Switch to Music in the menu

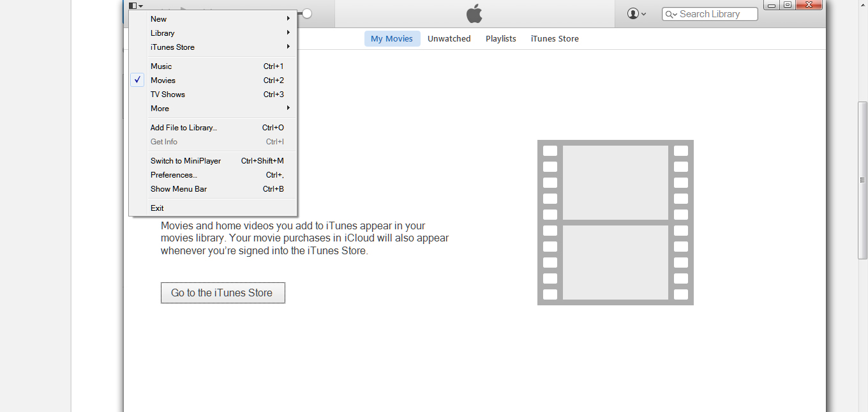213,66
